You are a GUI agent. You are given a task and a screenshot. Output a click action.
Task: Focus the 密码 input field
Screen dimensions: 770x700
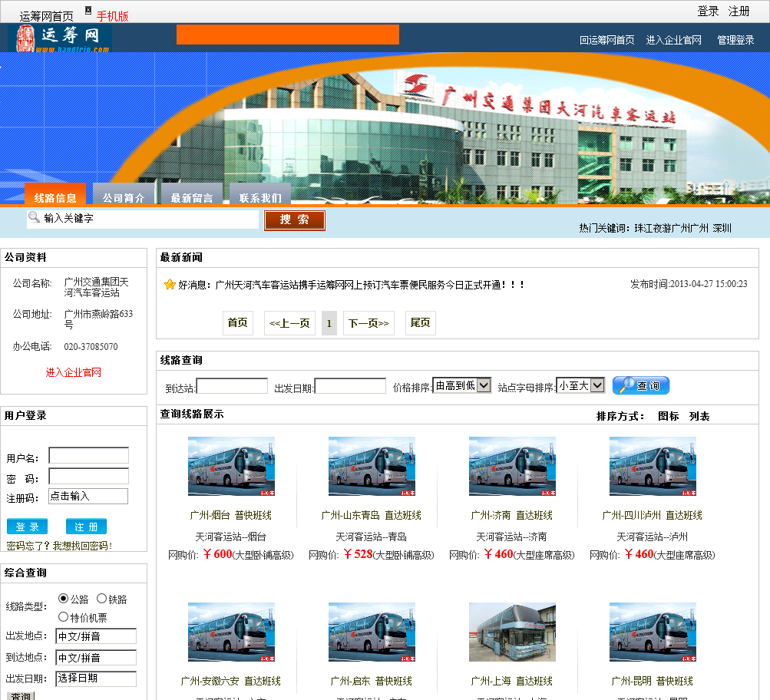point(89,476)
